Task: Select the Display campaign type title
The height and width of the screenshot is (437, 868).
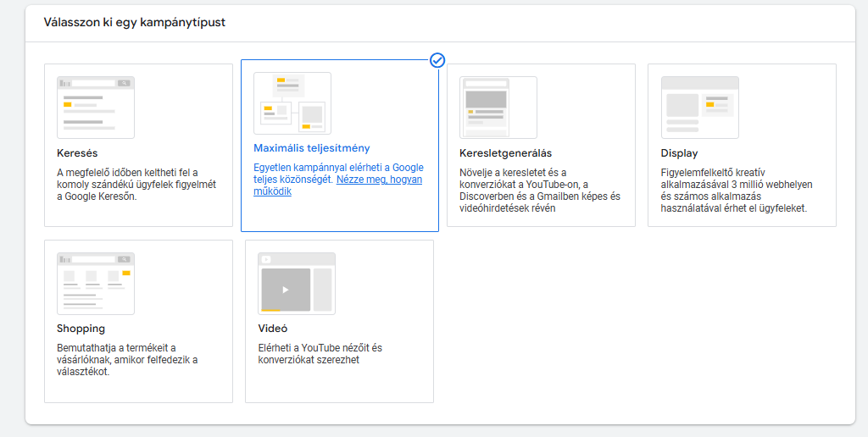Action: click(679, 153)
